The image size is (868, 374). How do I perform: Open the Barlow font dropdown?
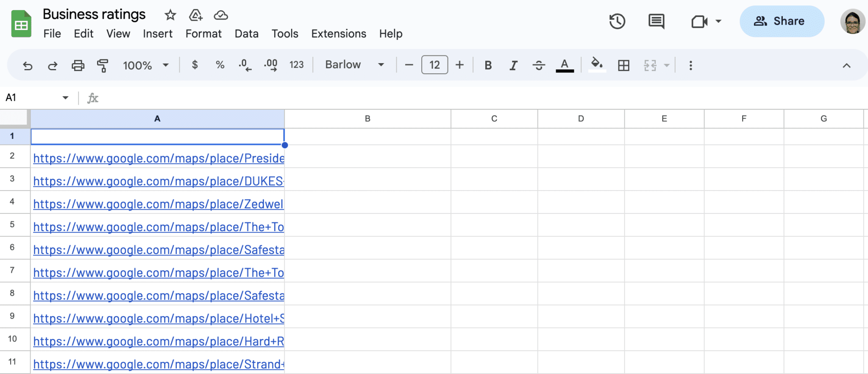pos(354,65)
